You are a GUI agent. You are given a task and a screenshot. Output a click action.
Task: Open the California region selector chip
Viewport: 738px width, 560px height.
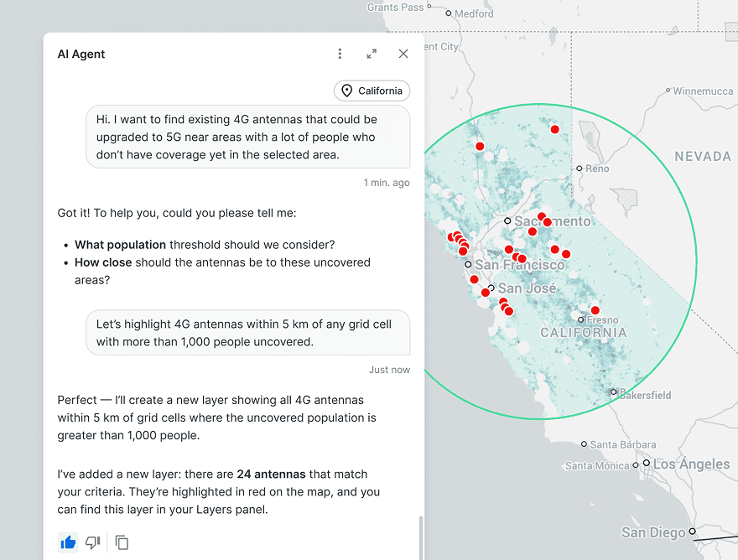click(372, 91)
